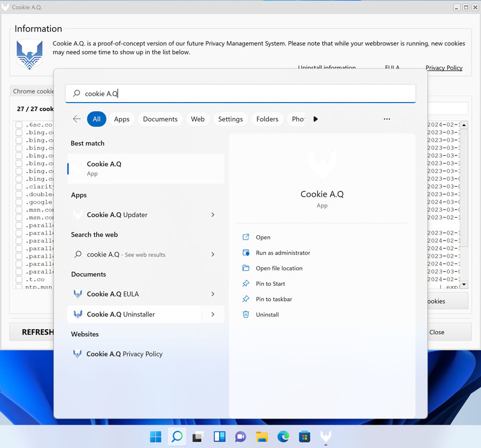Click the Uninstall trash can icon

click(246, 314)
